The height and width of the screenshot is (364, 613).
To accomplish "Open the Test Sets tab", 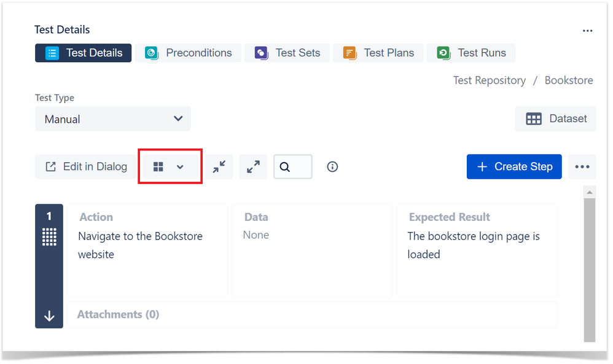I will pyautogui.click(x=287, y=53).
